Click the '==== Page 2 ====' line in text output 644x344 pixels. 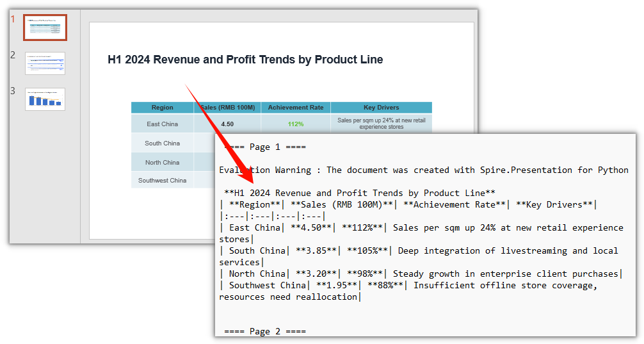(265, 331)
